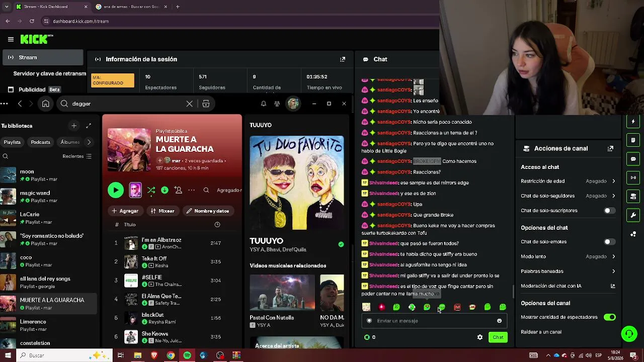
Task: Search within the playlist tracks
Action: 206,190
